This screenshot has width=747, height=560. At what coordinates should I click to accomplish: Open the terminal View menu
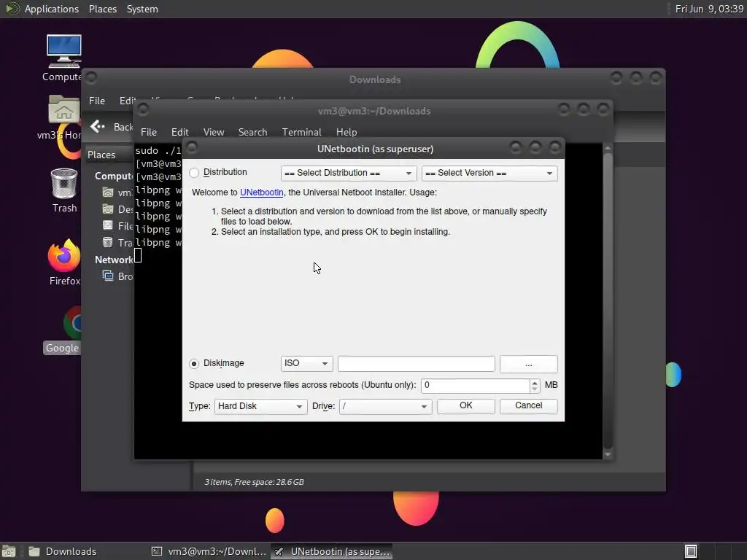[214, 132]
